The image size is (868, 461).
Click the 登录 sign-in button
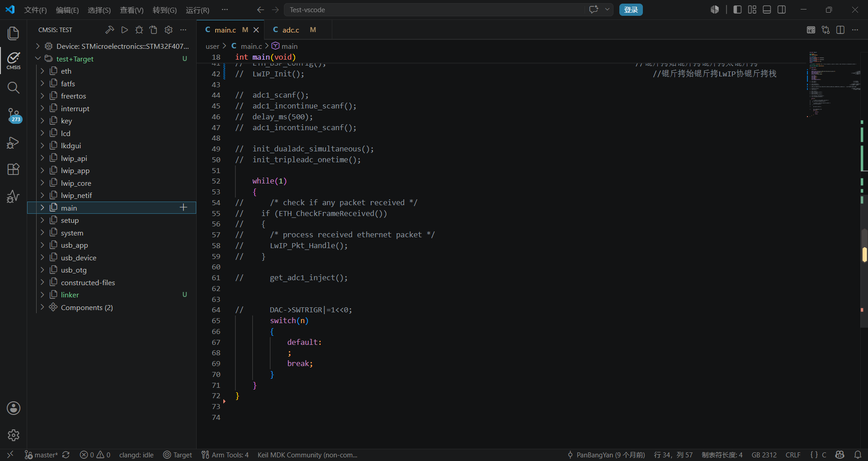coord(631,9)
